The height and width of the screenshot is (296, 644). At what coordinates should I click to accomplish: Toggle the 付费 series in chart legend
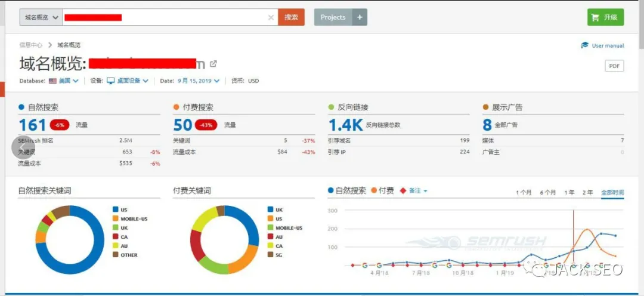pos(382,191)
